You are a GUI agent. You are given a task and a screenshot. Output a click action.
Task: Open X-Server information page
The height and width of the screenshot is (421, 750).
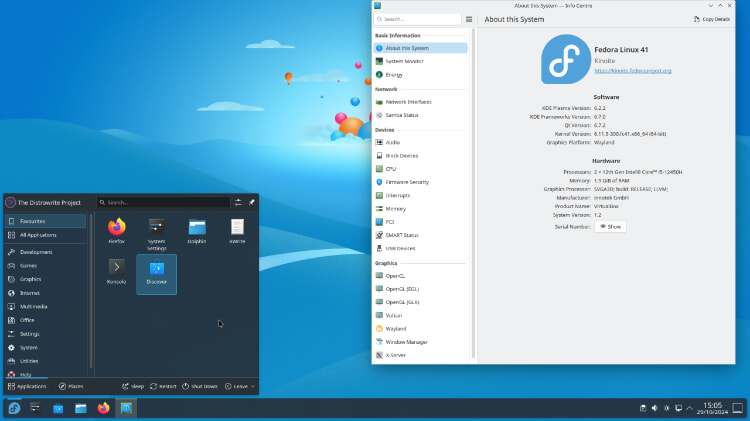420,355
